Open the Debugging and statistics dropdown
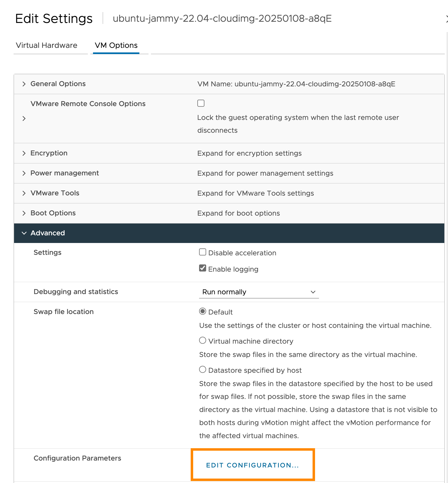Image resolution: width=448 pixels, height=483 pixels. coord(258,292)
